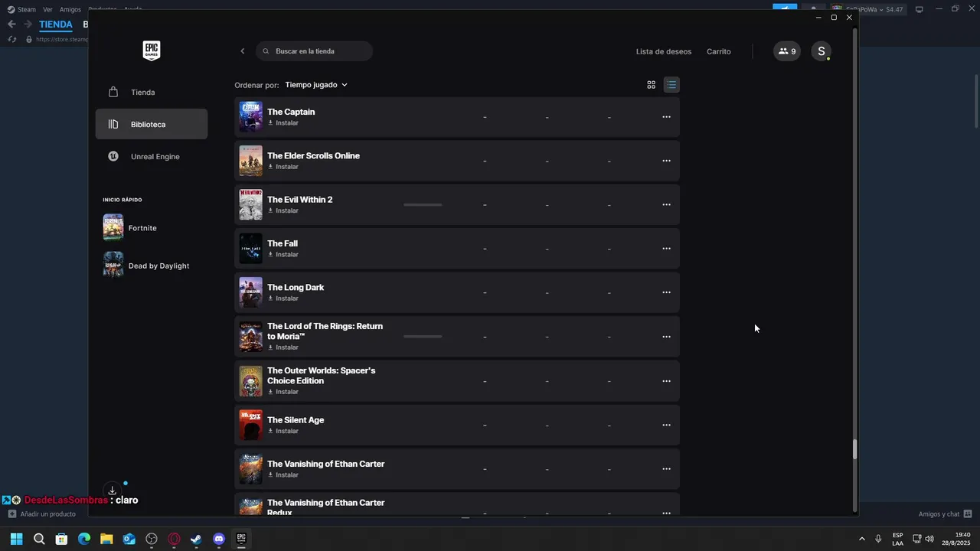Screen dimensions: 980x551
Task: Open Unreal Engine in the sidebar
Action: coord(152,156)
